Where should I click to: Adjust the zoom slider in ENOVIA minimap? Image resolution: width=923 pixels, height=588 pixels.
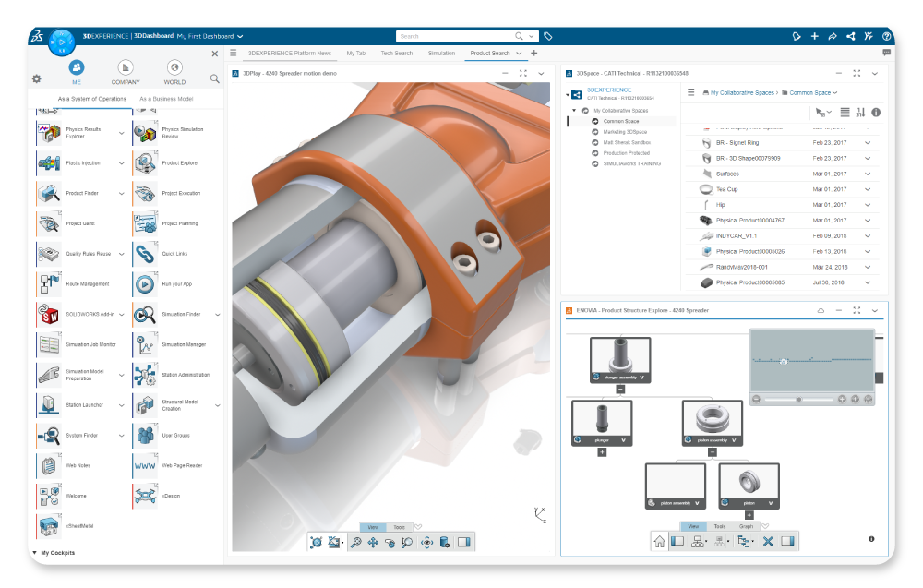click(x=799, y=400)
